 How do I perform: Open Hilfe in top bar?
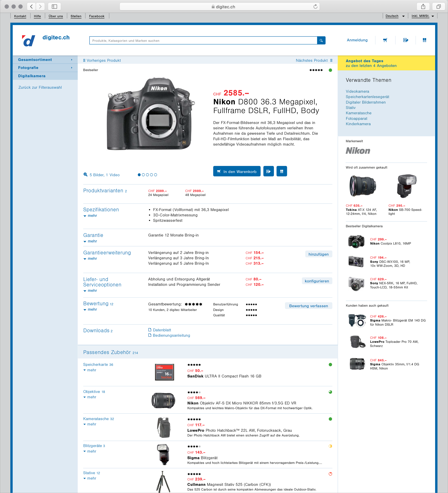tap(37, 16)
